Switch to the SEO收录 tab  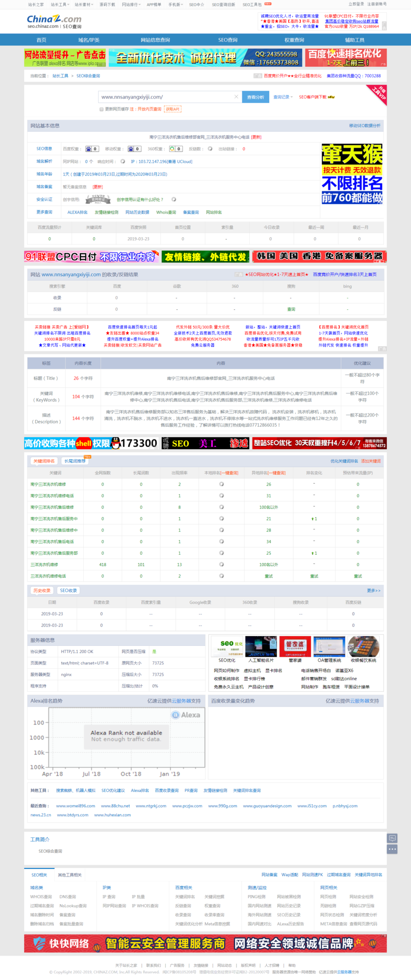click(x=68, y=590)
